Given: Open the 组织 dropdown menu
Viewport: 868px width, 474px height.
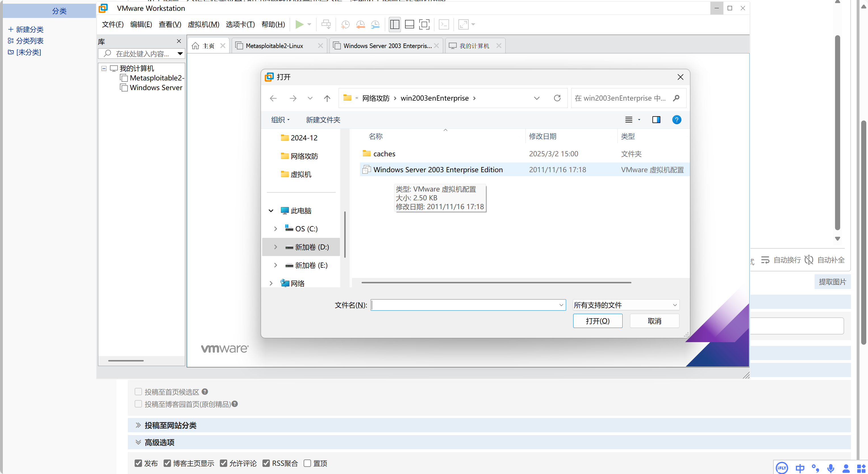Looking at the screenshot, I should [280, 120].
